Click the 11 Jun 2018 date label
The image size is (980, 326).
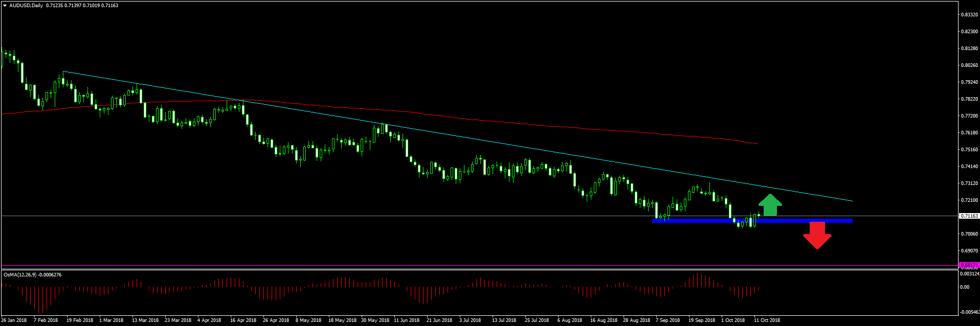click(x=407, y=320)
